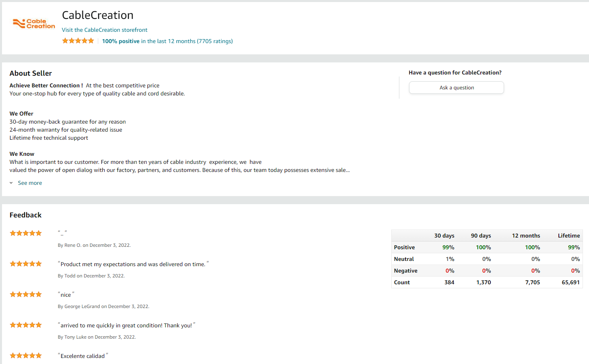Click the 'We Know' subheading
Screen dimensions: 589x364
click(22, 154)
